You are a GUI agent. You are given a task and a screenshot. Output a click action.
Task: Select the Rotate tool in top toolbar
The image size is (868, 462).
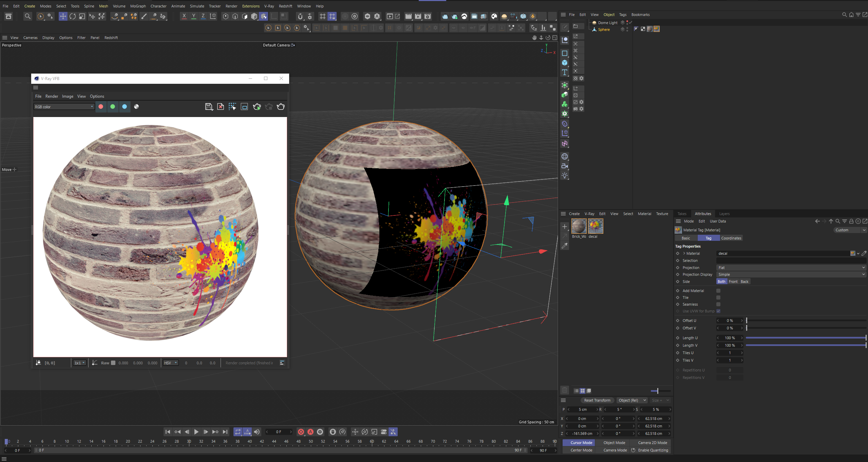click(73, 16)
